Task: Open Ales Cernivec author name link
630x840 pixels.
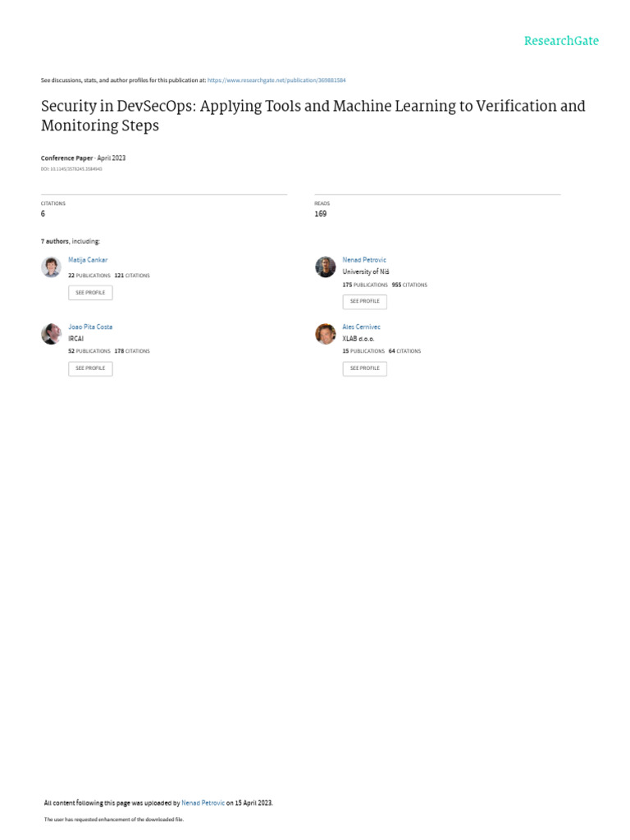Action: pyautogui.click(x=362, y=326)
